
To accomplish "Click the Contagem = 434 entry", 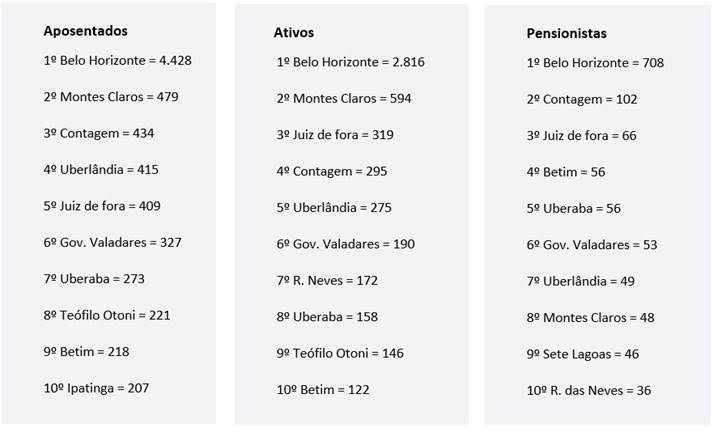I will 98,133.
